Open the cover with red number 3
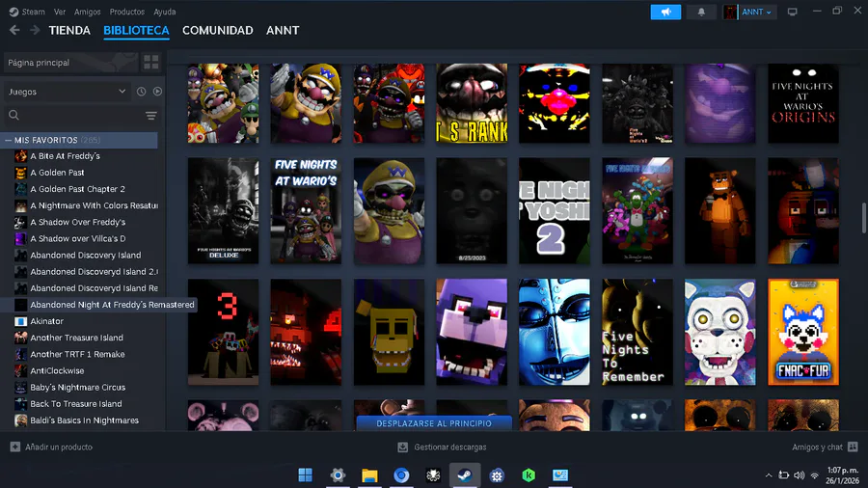The width and height of the screenshot is (868, 488). [x=223, y=332]
